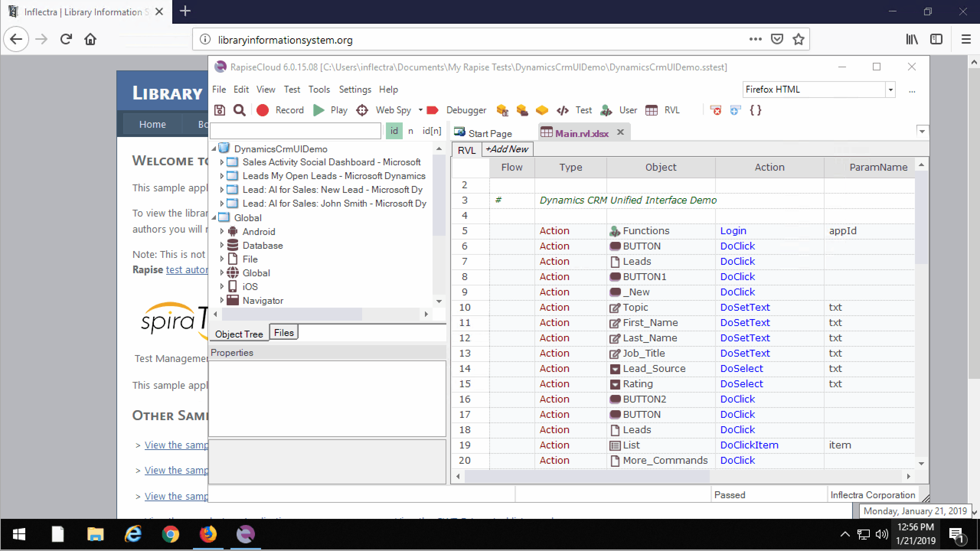Click the curly braces icon
Screen dimensions: 980x551
point(755,110)
